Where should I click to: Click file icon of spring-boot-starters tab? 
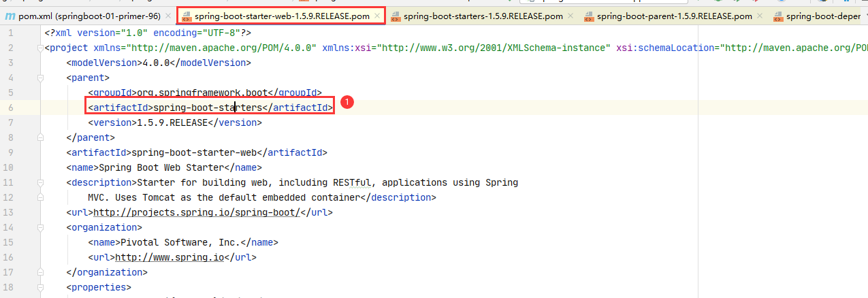tap(396, 16)
